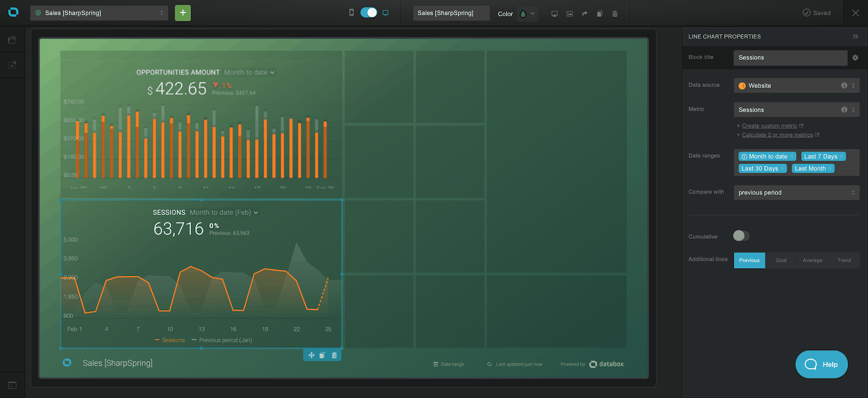The width and height of the screenshot is (868, 398).
Task: Click the delete trash icon in top toolbar
Action: (x=615, y=14)
